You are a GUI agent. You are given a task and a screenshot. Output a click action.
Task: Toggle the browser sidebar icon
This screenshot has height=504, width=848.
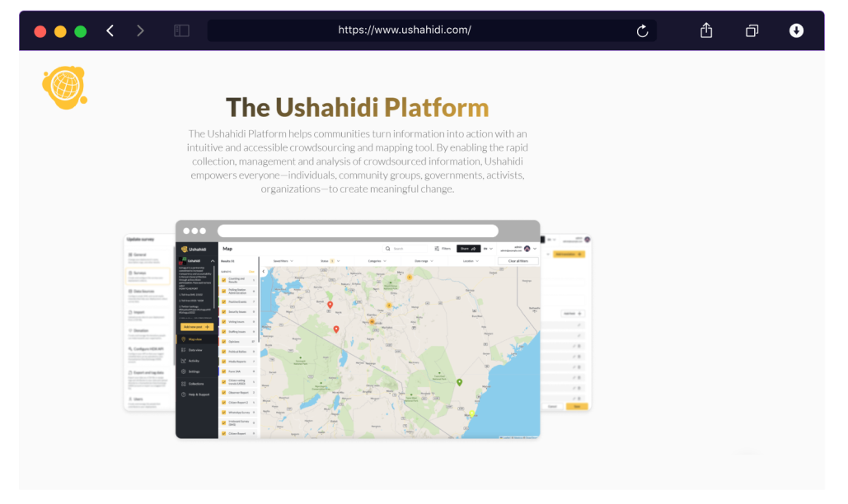click(x=181, y=30)
